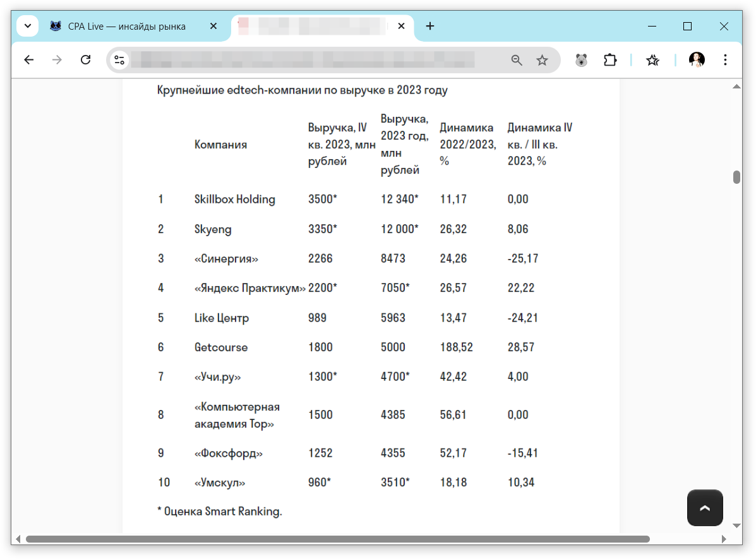
Task: Open the bear extension icon
Action: coord(581,60)
